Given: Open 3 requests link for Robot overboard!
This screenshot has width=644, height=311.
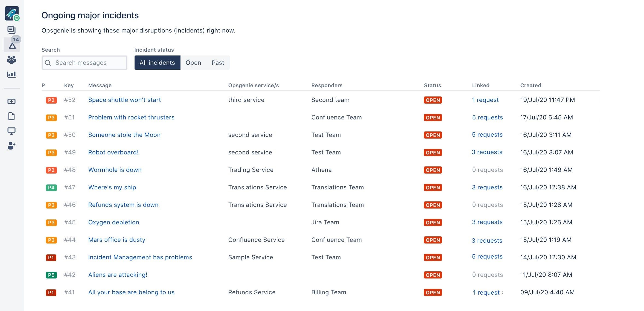Looking at the screenshot, I should tap(487, 152).
